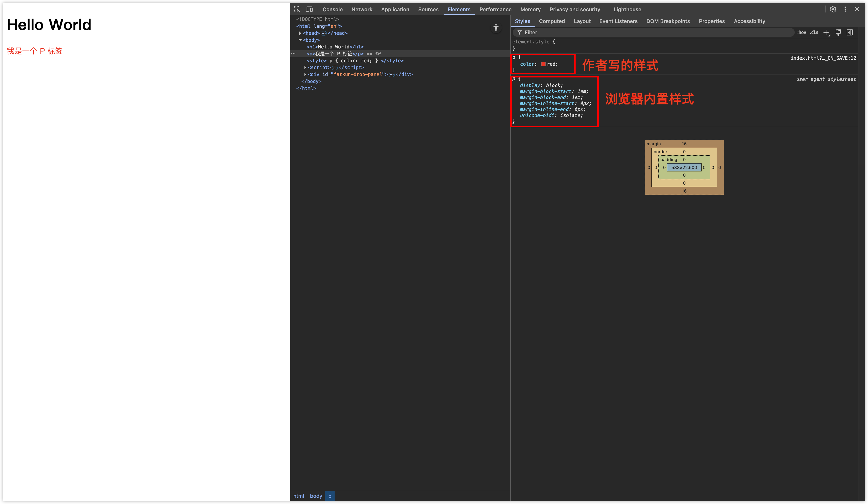
Task: Expand the fatkun-drop-panel div node
Action: 305,75
